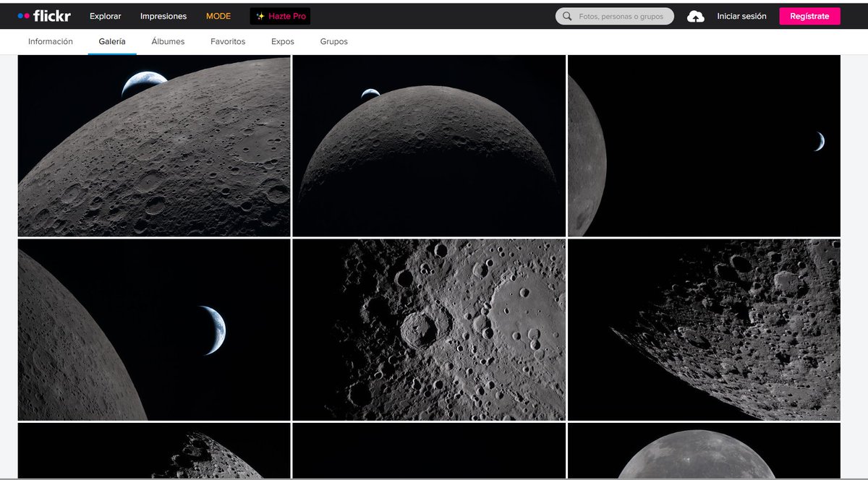Open photo with tiny crescent Earth at right
Image resolution: width=868 pixels, height=480 pixels.
(704, 145)
